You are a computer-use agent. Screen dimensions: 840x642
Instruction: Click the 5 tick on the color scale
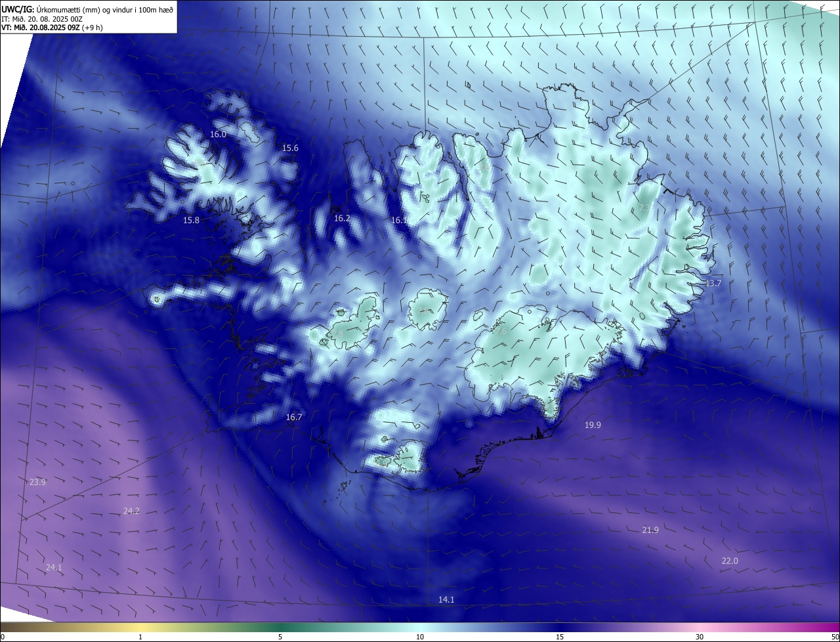280,637
